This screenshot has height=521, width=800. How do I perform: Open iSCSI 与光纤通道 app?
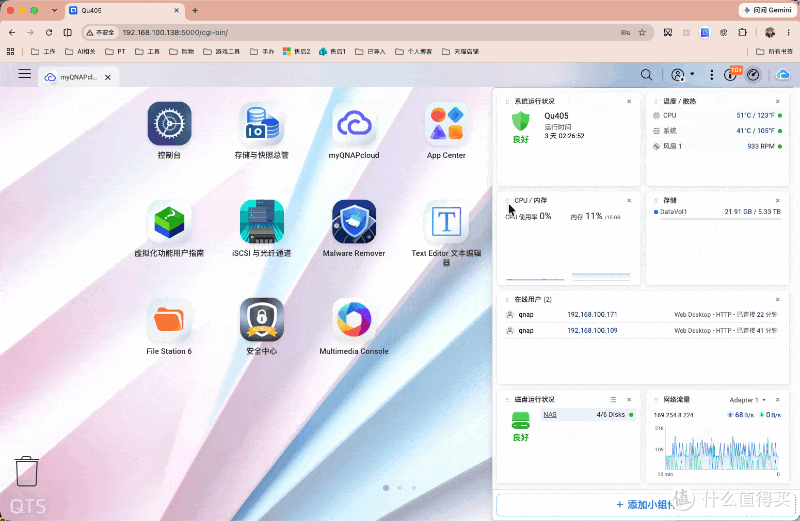(262, 222)
